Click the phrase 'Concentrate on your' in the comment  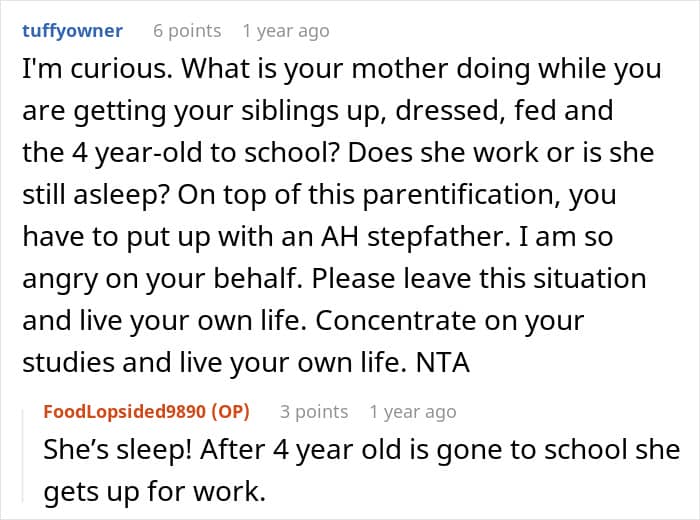[450, 320]
